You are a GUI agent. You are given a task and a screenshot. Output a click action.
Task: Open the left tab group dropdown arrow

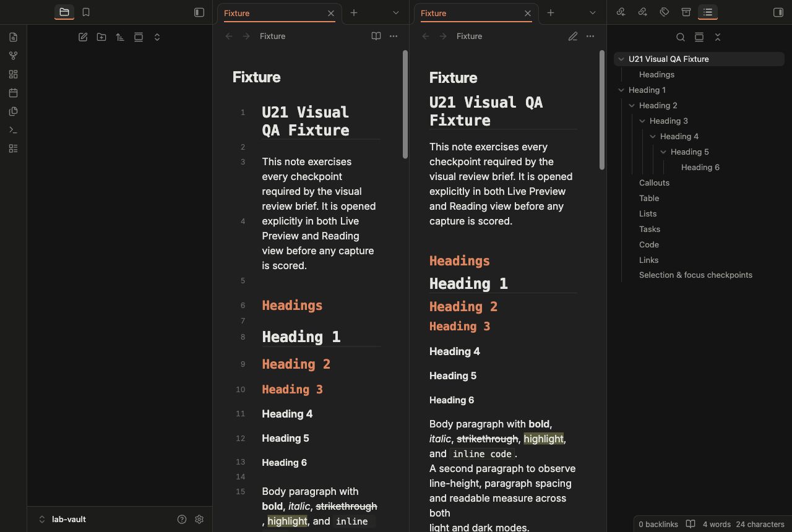396,12
